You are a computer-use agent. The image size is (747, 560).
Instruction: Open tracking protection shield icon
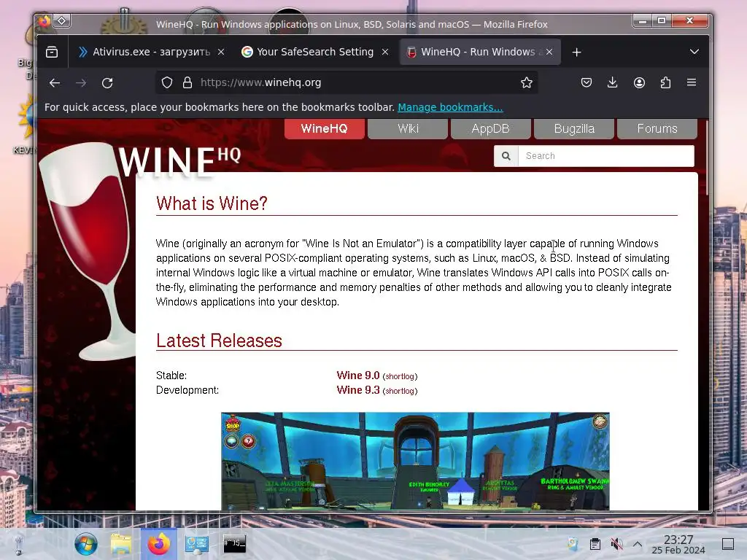coord(167,83)
